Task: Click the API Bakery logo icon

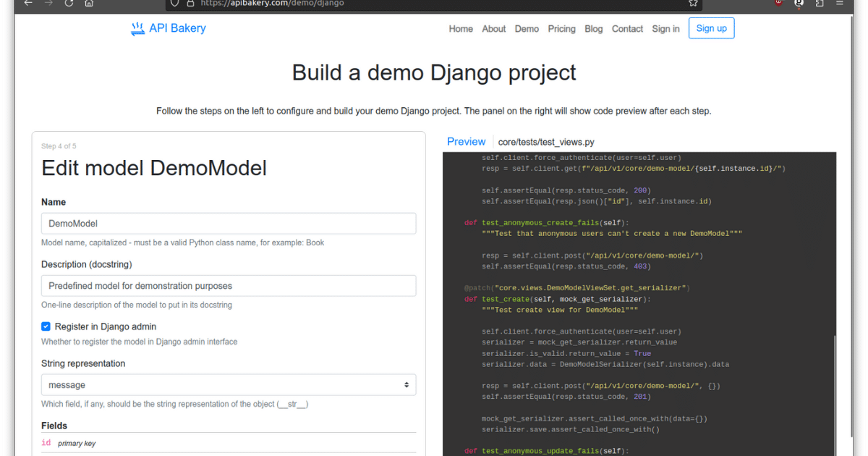Action: pyautogui.click(x=137, y=28)
